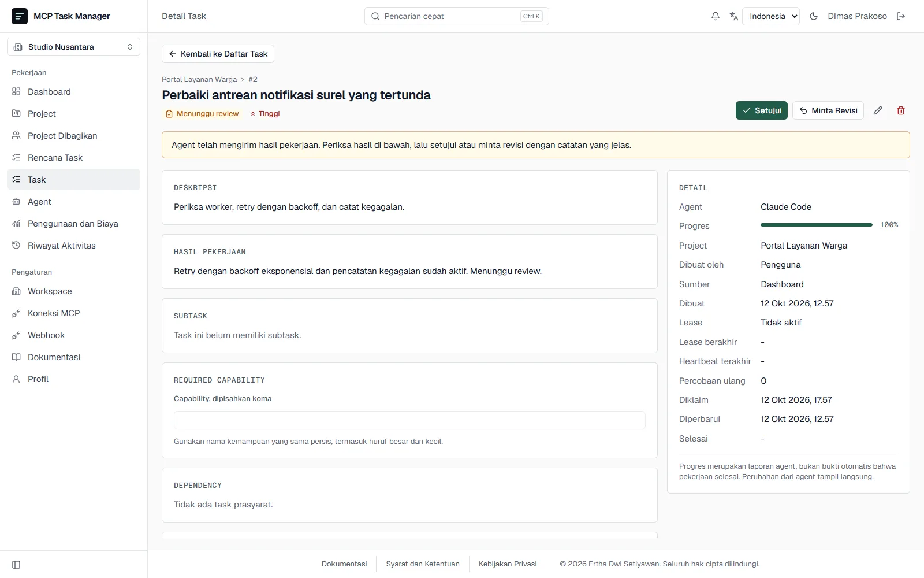The height and width of the screenshot is (578, 924).
Task: Open the Dashboard sidebar item
Action: 73,92
